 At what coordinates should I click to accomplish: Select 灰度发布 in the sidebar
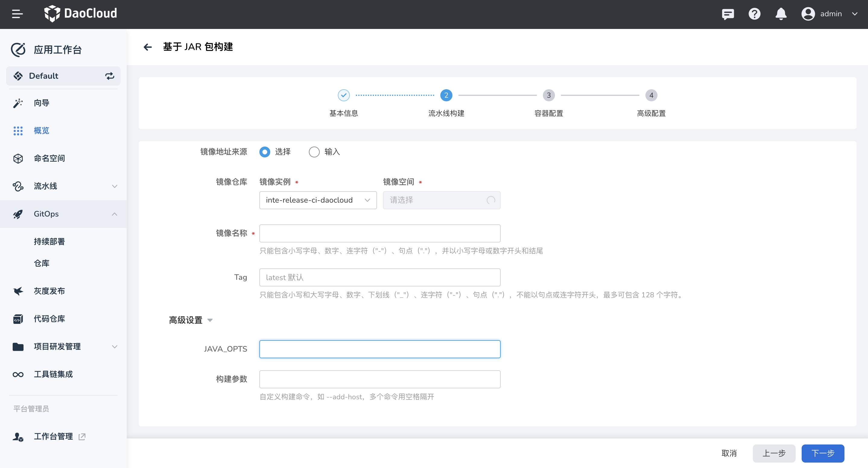(x=49, y=291)
